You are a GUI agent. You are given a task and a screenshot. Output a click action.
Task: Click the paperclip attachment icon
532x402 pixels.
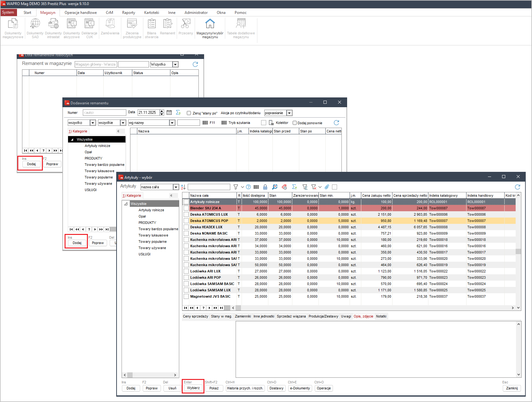(327, 187)
